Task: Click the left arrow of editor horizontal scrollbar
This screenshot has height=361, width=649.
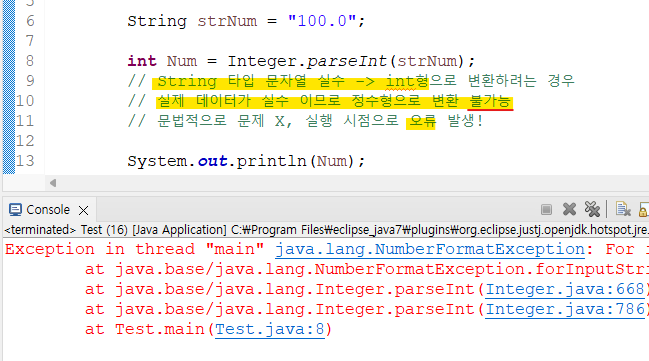Action: tap(53, 183)
